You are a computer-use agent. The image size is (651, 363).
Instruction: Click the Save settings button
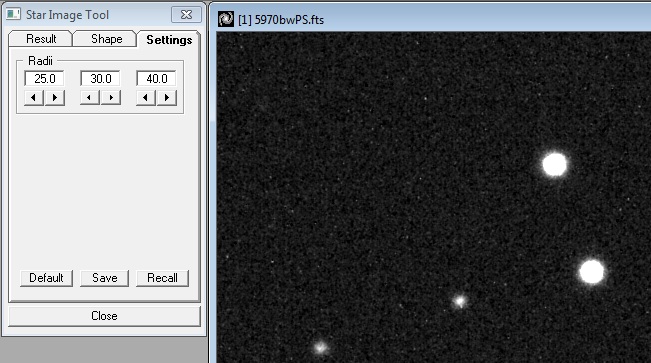(x=105, y=278)
